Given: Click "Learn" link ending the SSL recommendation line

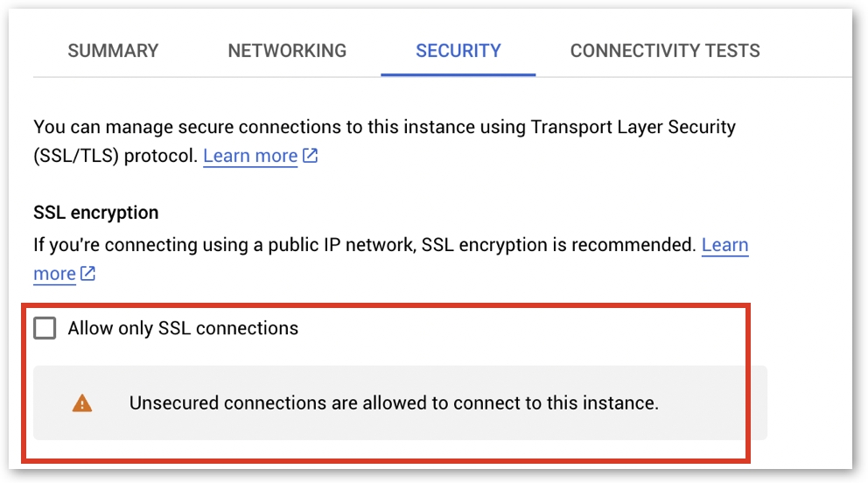Looking at the screenshot, I should coord(724,244).
